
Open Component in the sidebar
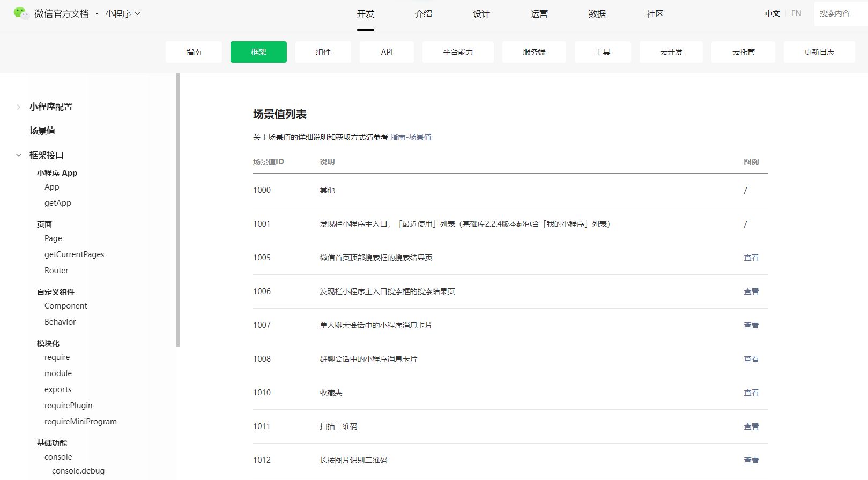[66, 306]
